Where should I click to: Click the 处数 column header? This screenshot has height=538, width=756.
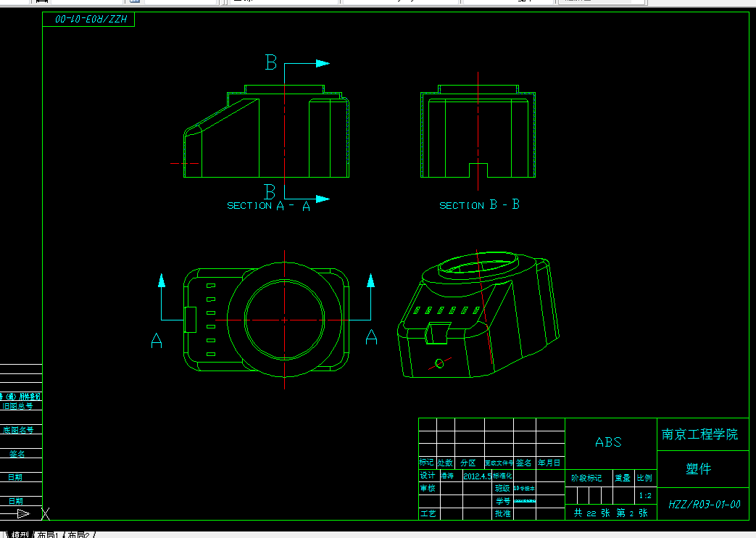pos(445,463)
